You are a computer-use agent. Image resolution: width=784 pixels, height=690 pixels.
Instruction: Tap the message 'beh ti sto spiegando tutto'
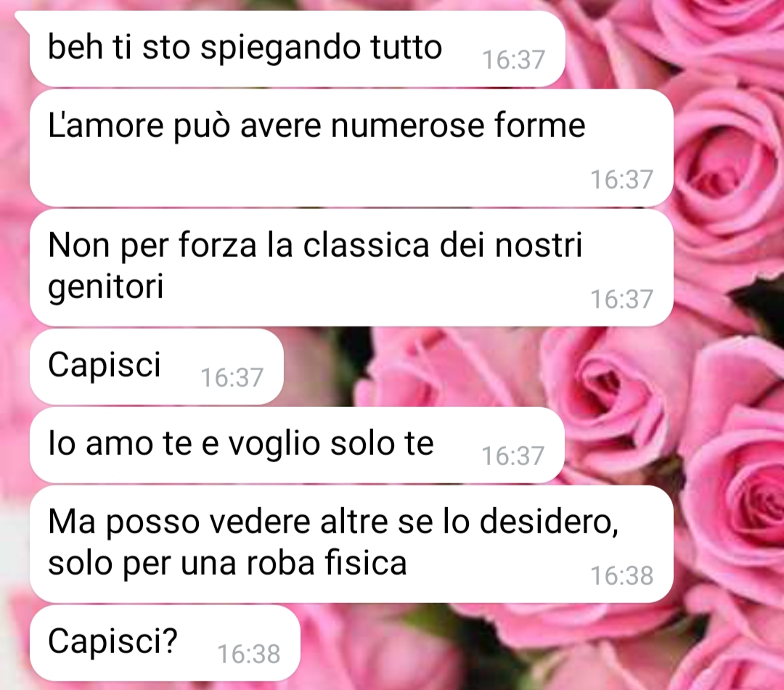(x=297, y=49)
